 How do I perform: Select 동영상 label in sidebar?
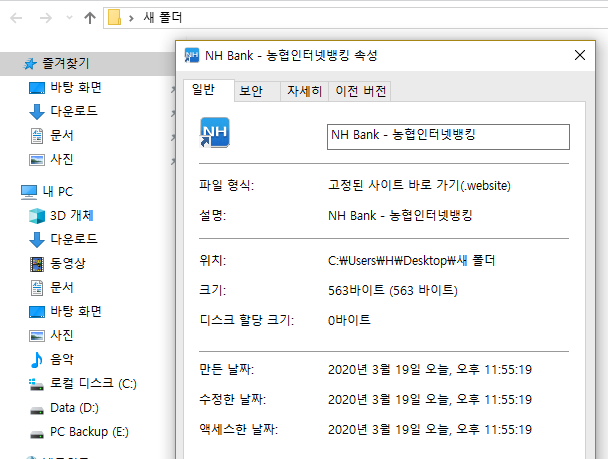click(68, 264)
